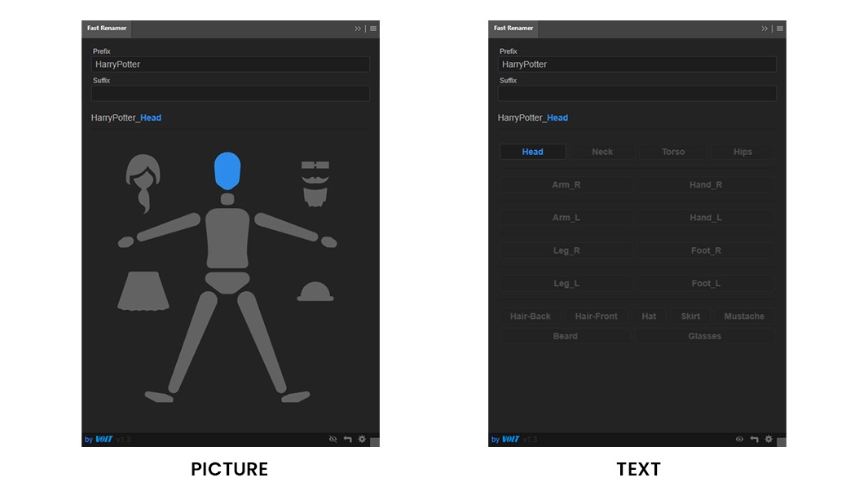Focus the Prefix field in the text panel
Screen dimensions: 868x491
[x=637, y=64]
